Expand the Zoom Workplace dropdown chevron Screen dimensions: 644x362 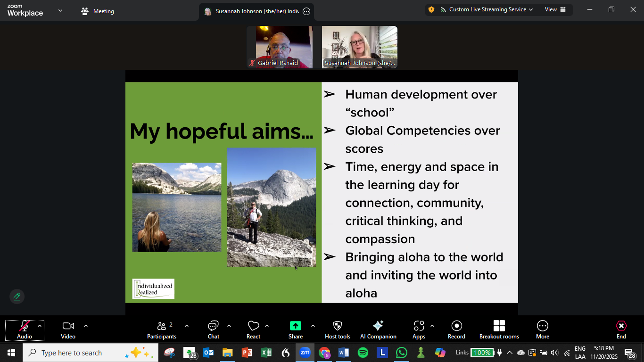click(60, 10)
